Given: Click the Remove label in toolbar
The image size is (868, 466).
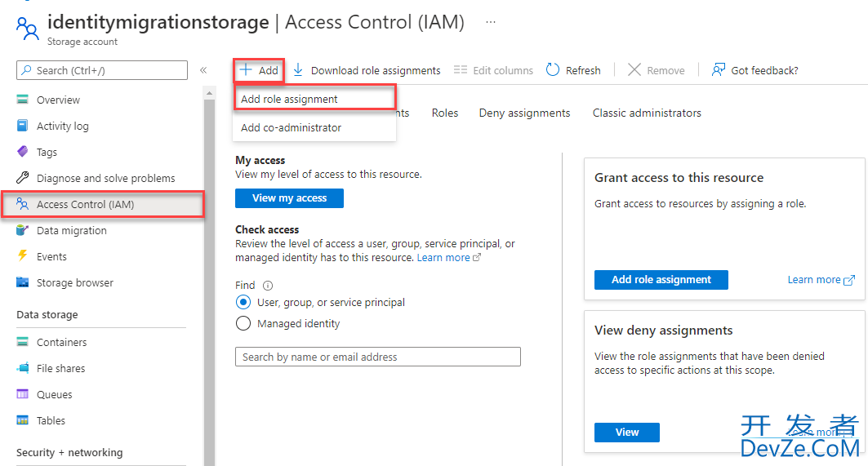Looking at the screenshot, I should pos(665,70).
